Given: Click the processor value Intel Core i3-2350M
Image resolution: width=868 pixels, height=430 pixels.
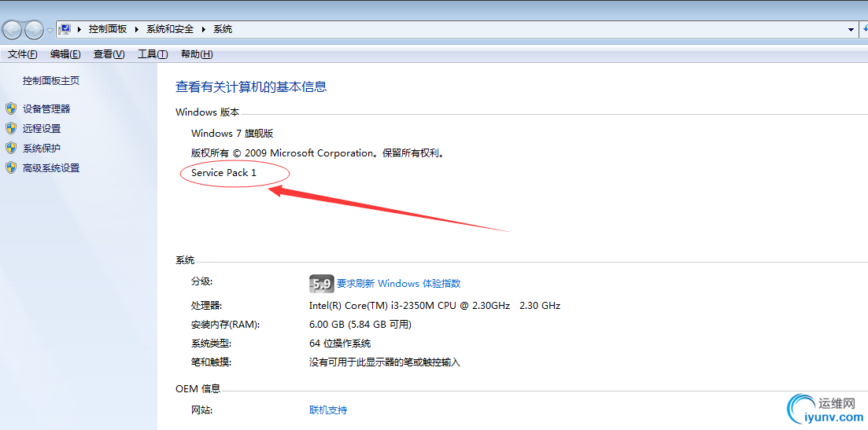Looking at the screenshot, I should coord(434,305).
